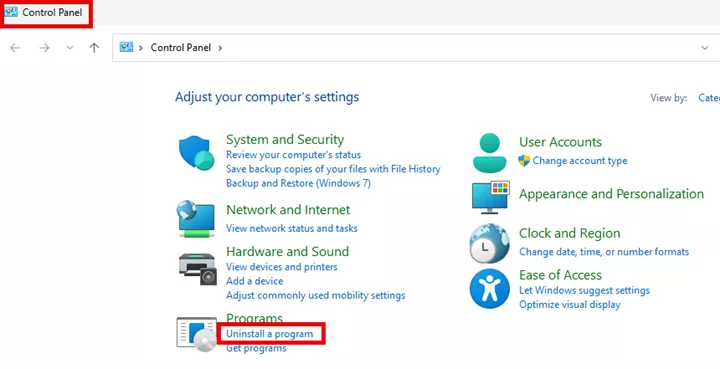Expand the chevron after Control Panel breadcrumb
This screenshot has width=720, height=369.
tap(220, 48)
